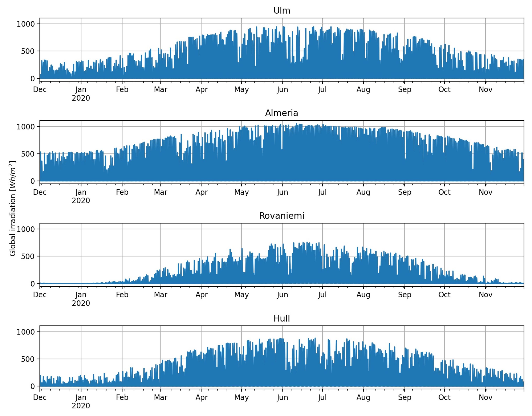Click the Almeria subplot title
532x416 pixels.
282,113
